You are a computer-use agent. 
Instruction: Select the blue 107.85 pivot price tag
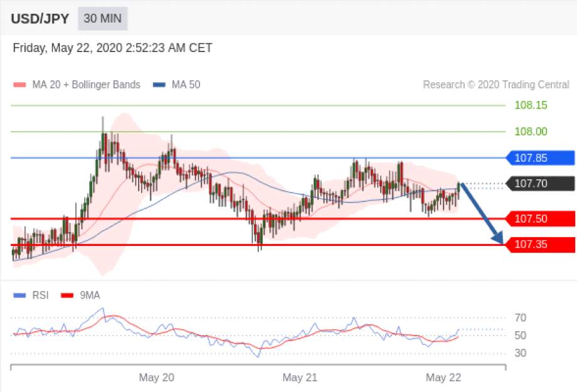click(x=540, y=158)
